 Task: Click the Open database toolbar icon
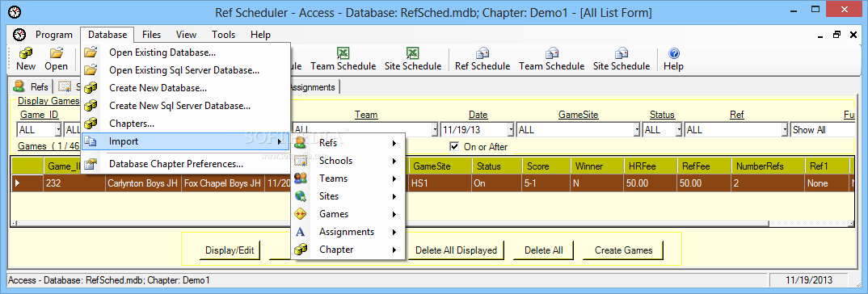coord(56,53)
